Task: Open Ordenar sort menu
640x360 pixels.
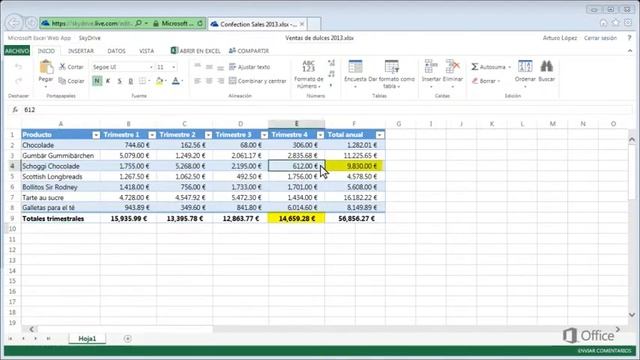Action: (x=525, y=73)
